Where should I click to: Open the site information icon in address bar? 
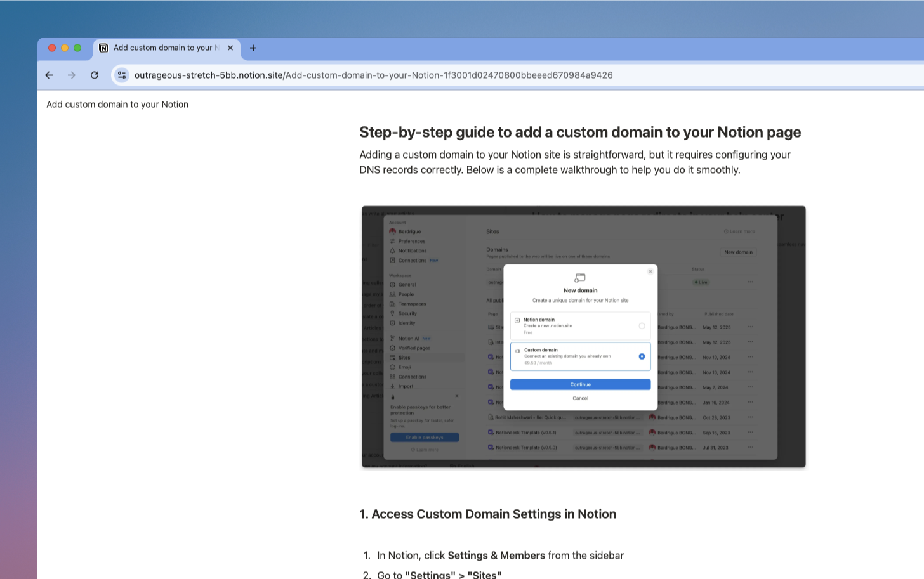point(122,75)
